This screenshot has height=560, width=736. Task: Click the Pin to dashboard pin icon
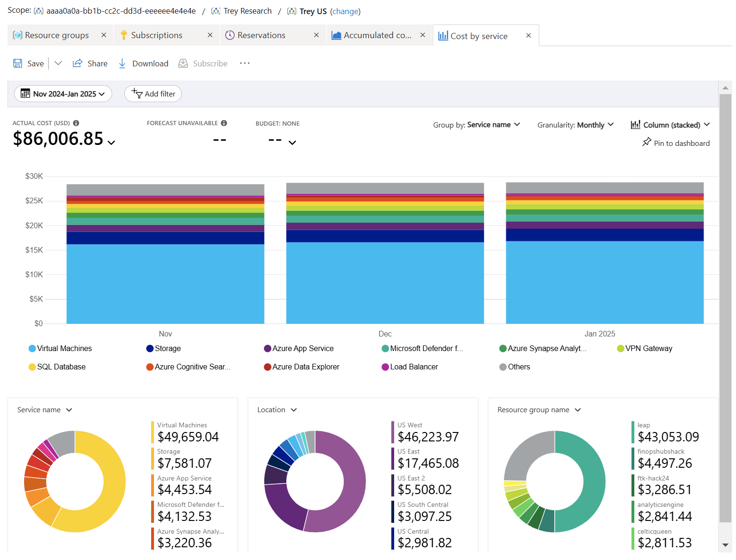(x=647, y=143)
